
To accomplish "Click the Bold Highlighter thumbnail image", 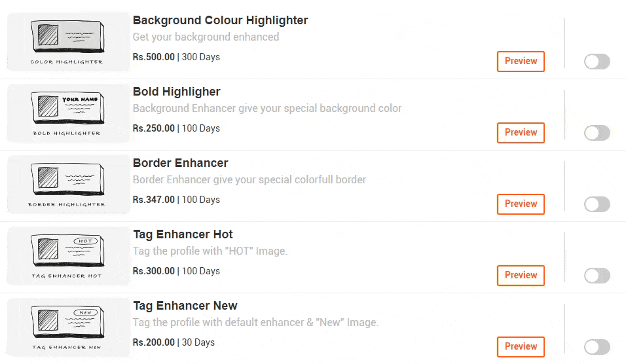I will (x=68, y=113).
